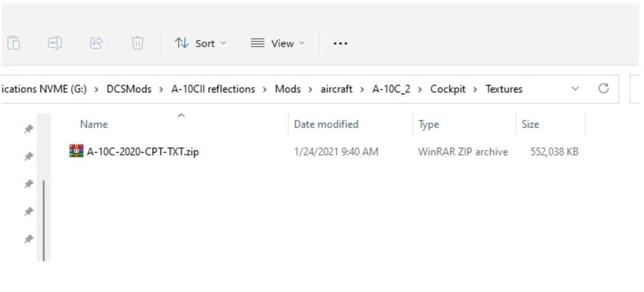This screenshot has width=644, height=292.
Task: Navigate to the DCSMods breadcrumb
Action: 128,89
